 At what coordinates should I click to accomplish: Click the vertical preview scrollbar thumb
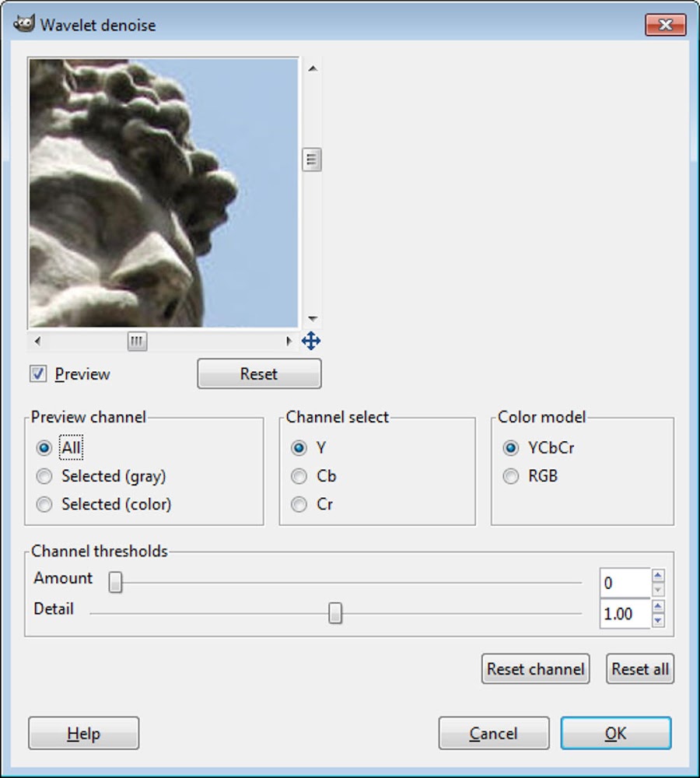click(312, 159)
